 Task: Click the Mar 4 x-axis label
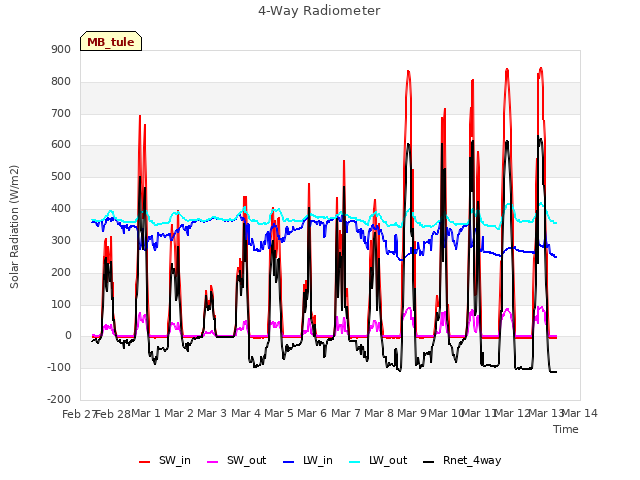point(246,413)
